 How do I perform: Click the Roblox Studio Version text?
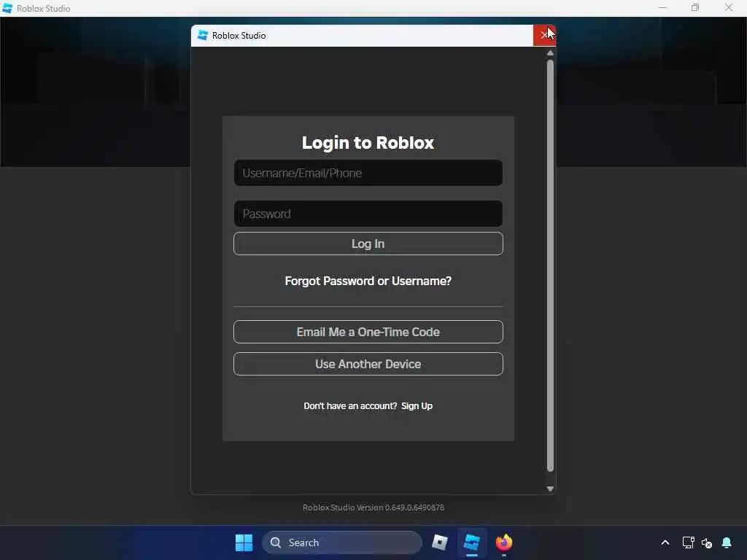pyautogui.click(x=373, y=507)
